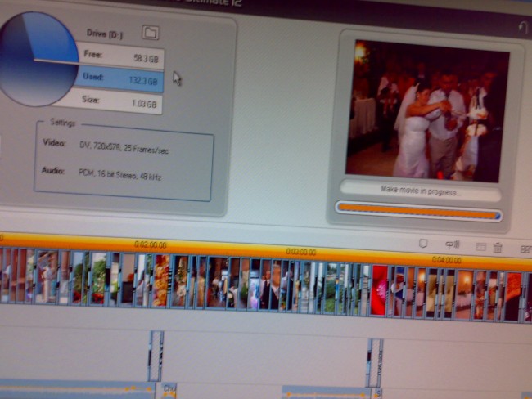Select the Used 132.3 GB row
Image resolution: width=532 pixels, height=399 pixels.
pyautogui.click(x=119, y=78)
